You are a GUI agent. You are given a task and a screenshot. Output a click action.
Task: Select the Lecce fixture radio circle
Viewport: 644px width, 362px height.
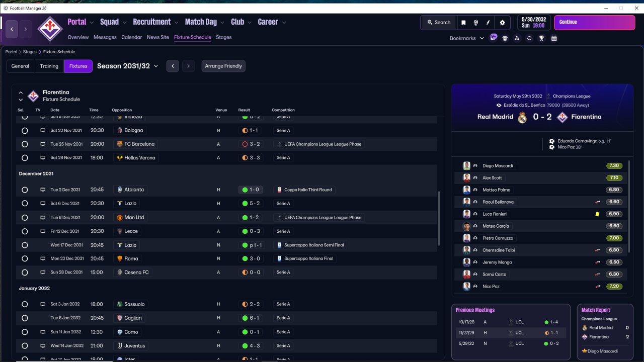(x=25, y=231)
